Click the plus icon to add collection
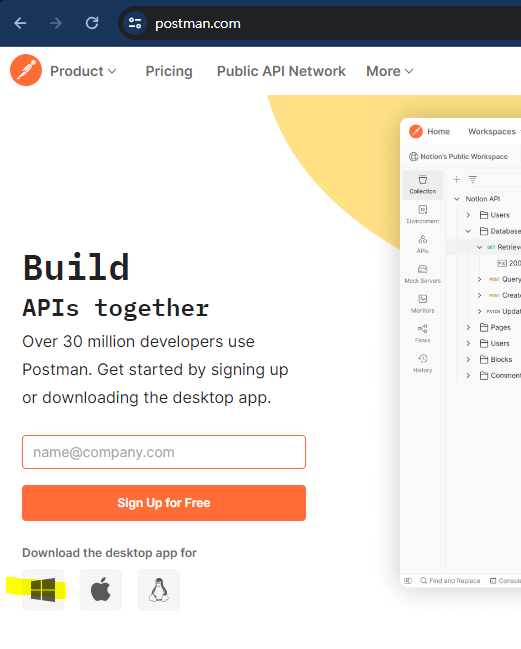Screen dimensions: 521x649 coord(456,179)
